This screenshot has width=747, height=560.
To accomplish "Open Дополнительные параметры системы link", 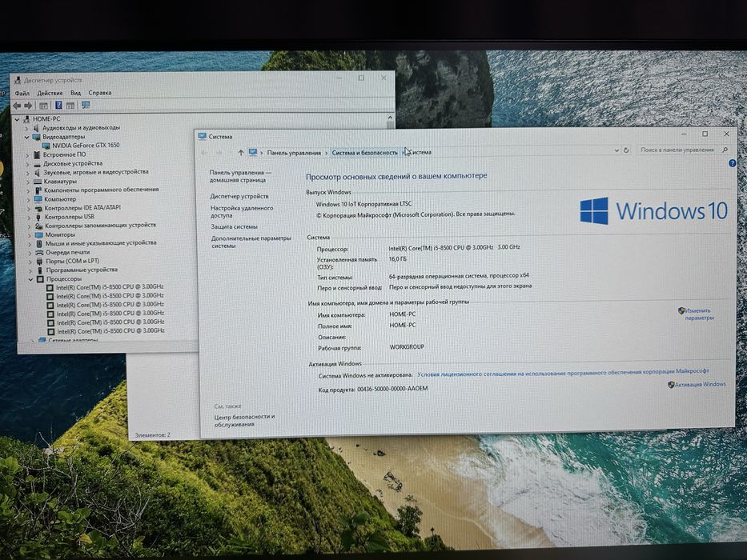I will click(x=251, y=242).
